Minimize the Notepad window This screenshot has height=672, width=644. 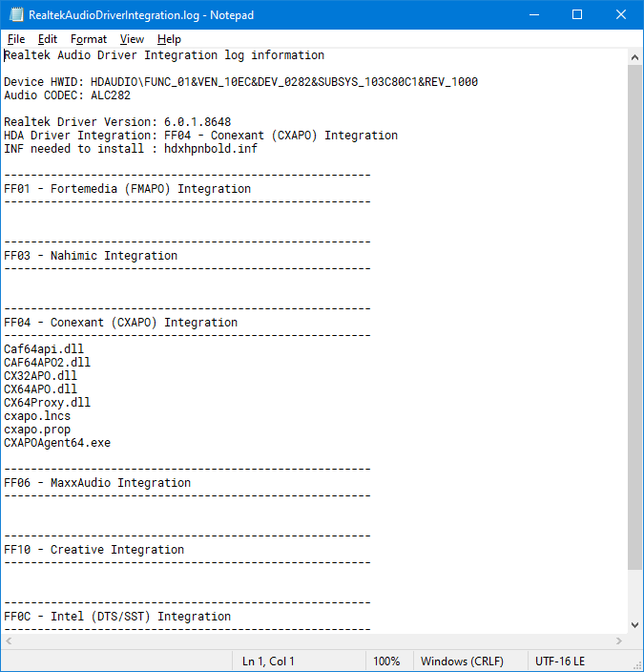pyautogui.click(x=534, y=14)
